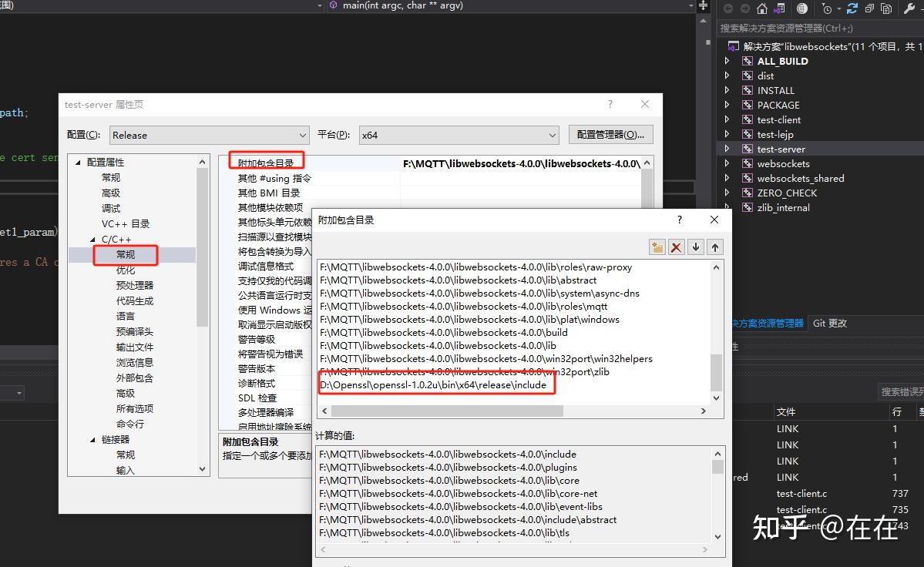Refresh the Solution Explorer with sync icon

[x=852, y=8]
